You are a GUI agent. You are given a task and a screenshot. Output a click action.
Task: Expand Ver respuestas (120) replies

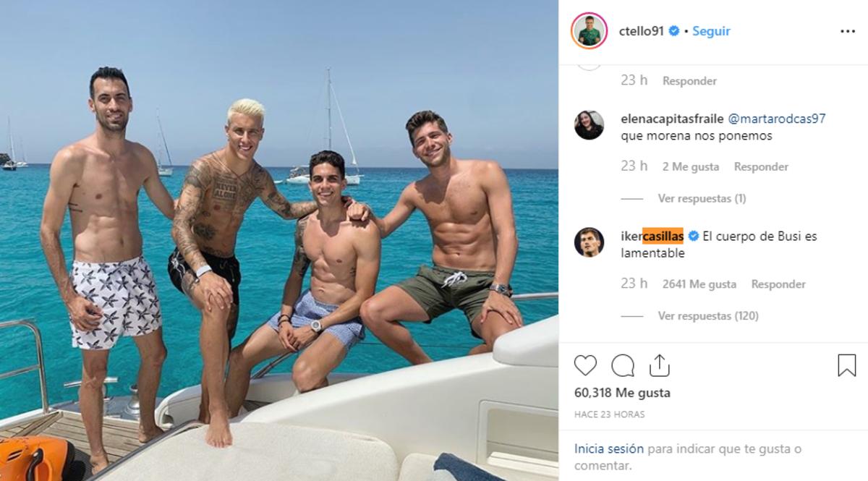[x=707, y=315]
